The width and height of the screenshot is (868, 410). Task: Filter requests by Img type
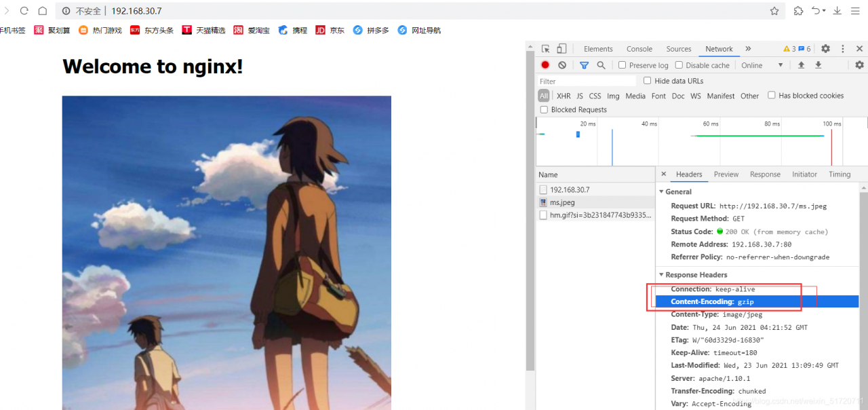613,96
